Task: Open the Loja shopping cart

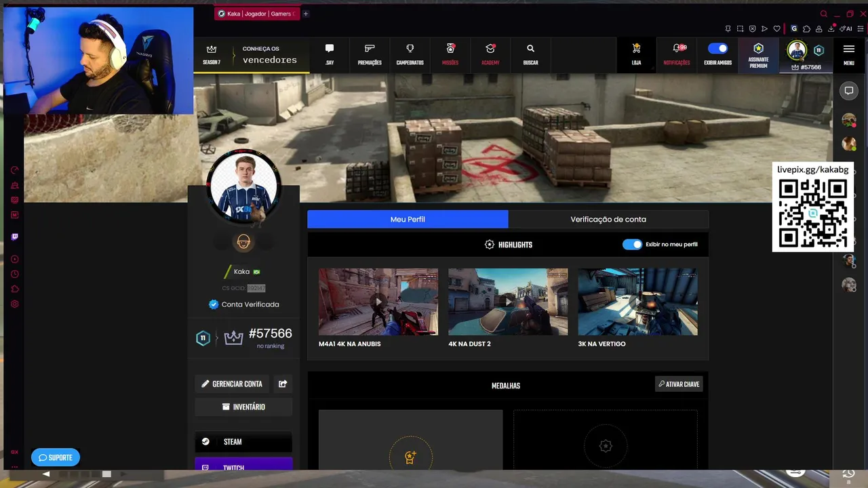Action: tap(636, 54)
